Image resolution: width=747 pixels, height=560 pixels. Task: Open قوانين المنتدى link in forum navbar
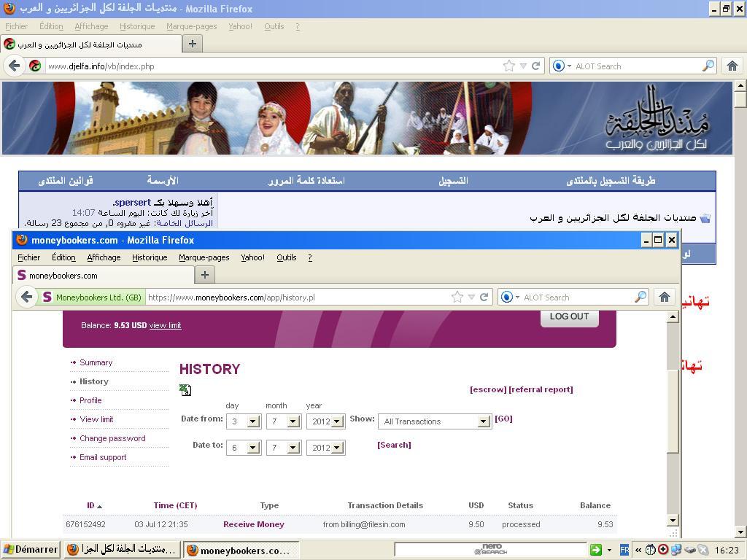[65, 181]
